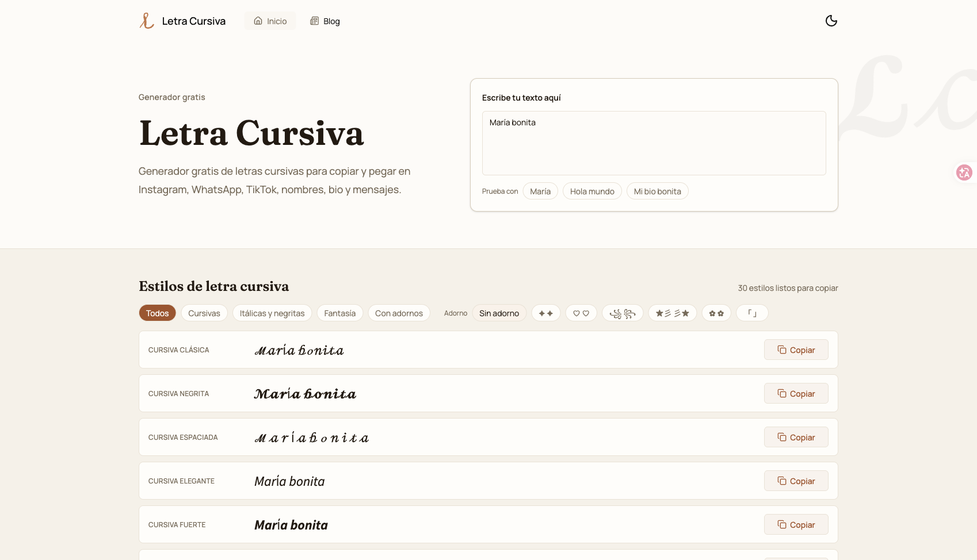Choose the swirl flourish adornment
Screen dimensions: 977x560
tap(623, 313)
